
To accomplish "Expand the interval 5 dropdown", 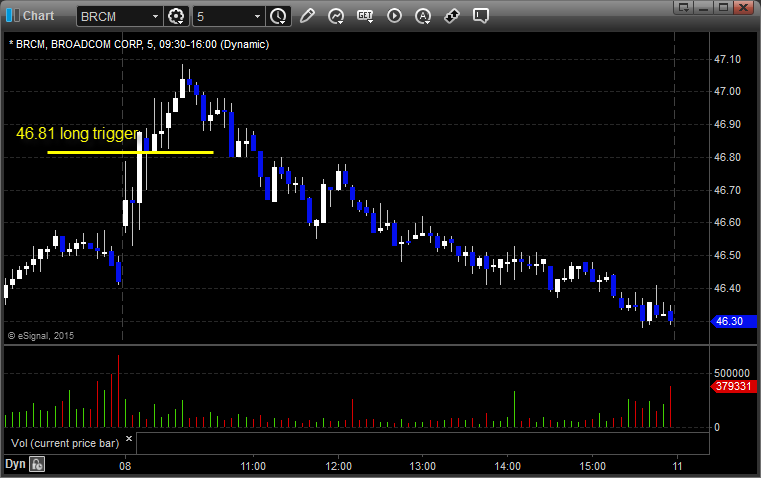I will click(257, 16).
